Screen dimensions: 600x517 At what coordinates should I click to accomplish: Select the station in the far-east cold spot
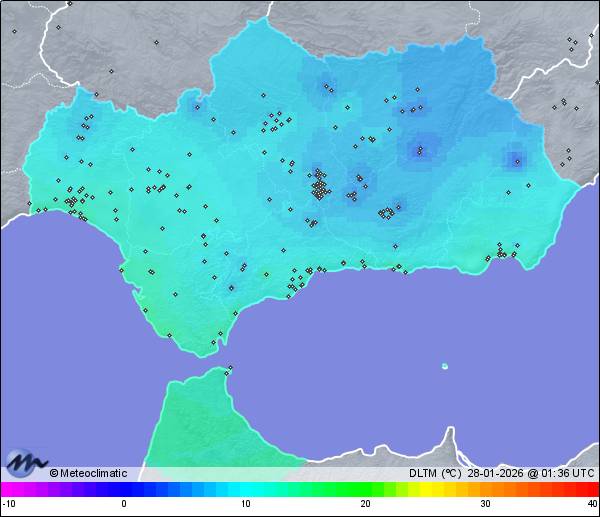pos(516,159)
